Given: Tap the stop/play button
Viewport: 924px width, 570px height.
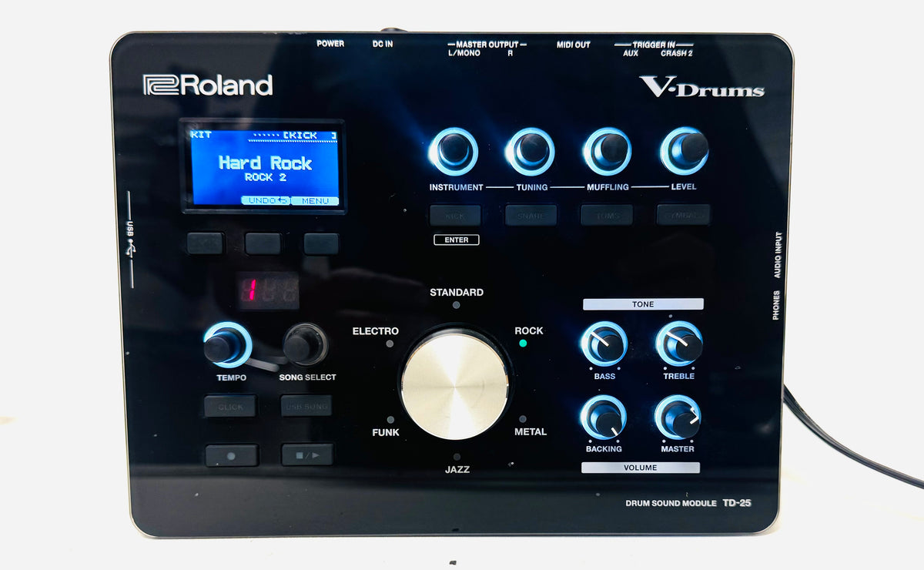Looking at the screenshot, I should (x=307, y=455).
